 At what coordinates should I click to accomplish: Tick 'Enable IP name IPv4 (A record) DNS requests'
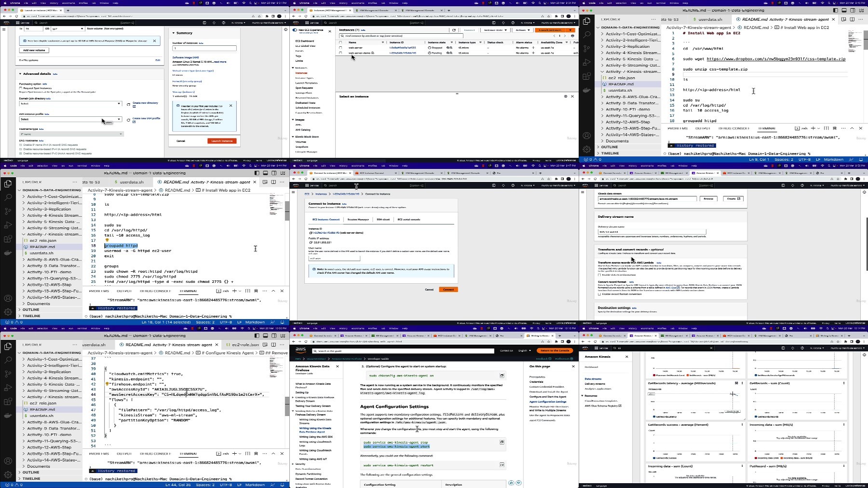click(x=21, y=145)
